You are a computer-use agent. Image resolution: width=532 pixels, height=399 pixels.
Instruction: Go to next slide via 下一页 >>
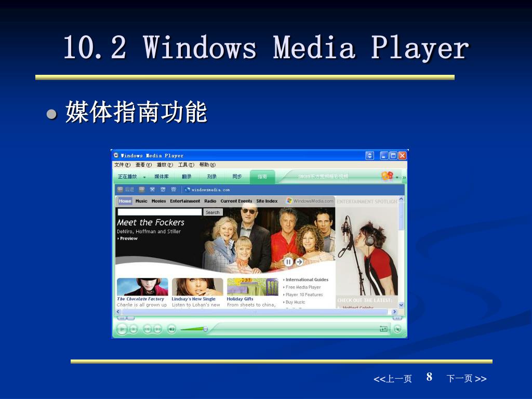467,379
